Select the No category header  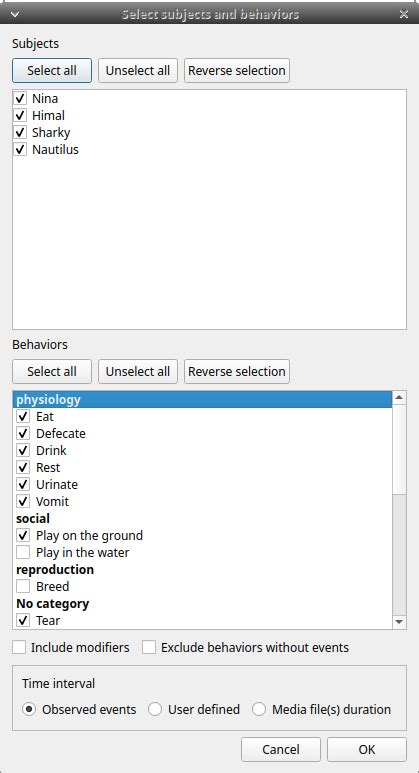coord(202,603)
